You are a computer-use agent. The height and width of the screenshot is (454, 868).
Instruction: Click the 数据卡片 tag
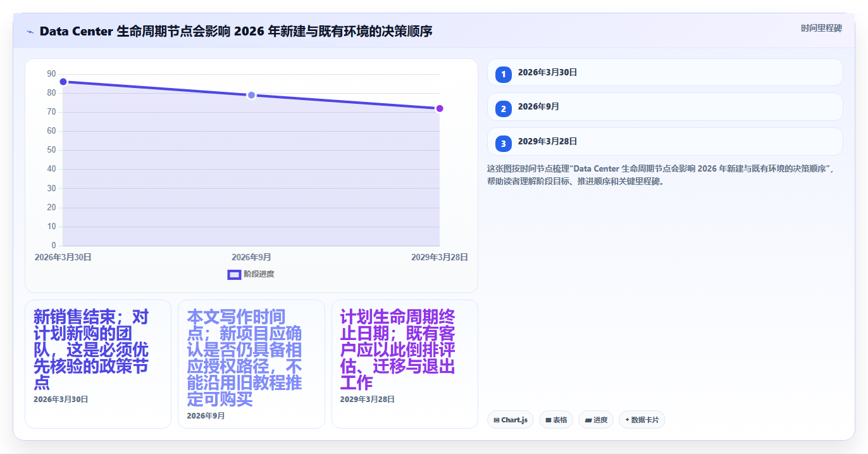coord(642,420)
